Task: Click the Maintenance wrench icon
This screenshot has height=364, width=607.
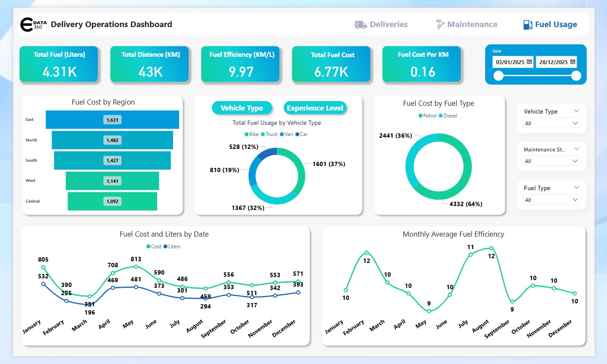Action: coord(440,25)
